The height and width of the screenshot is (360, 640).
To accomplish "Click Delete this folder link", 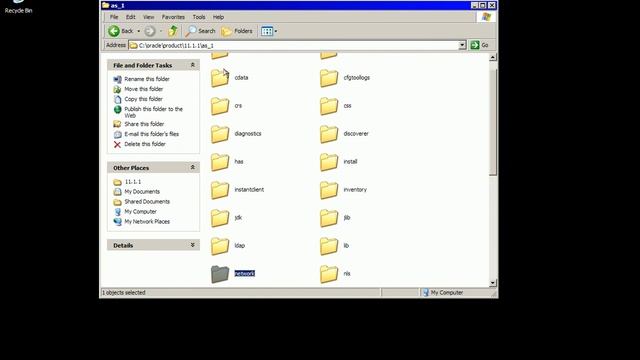I will (x=145, y=144).
